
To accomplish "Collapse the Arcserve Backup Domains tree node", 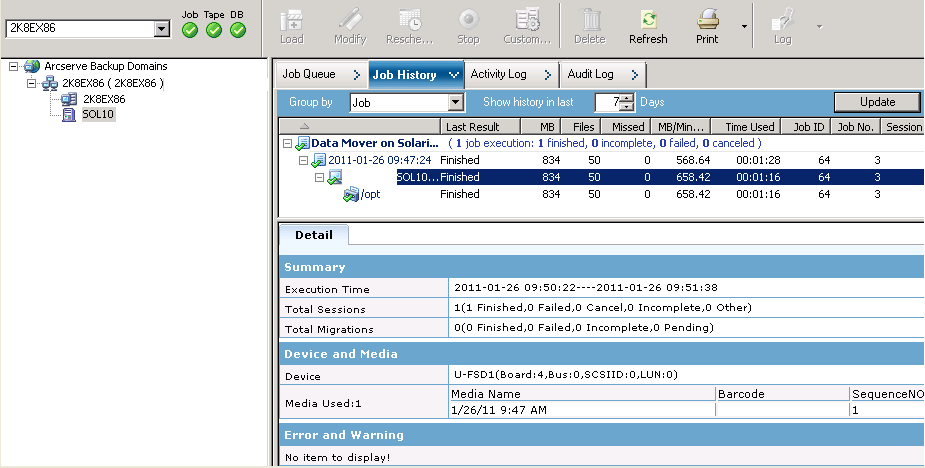I will point(13,66).
